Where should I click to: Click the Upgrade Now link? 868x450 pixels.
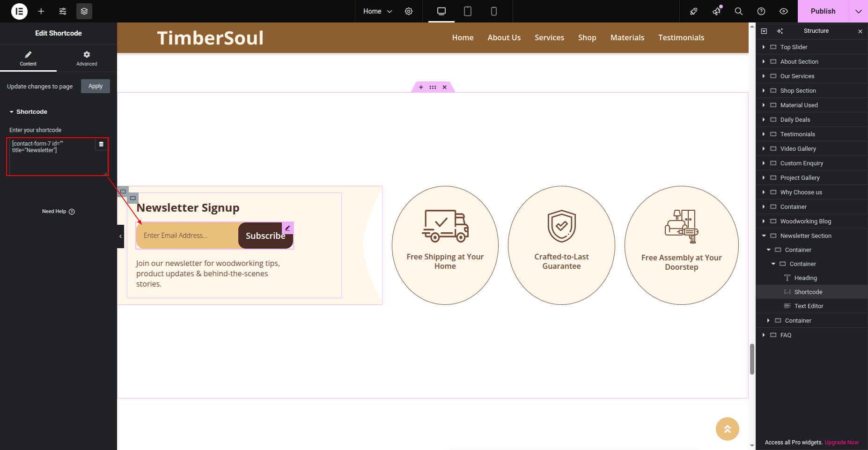[x=841, y=442]
